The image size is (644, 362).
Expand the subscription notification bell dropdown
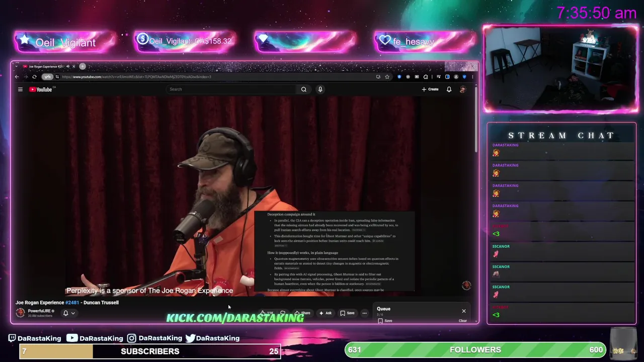click(x=69, y=313)
